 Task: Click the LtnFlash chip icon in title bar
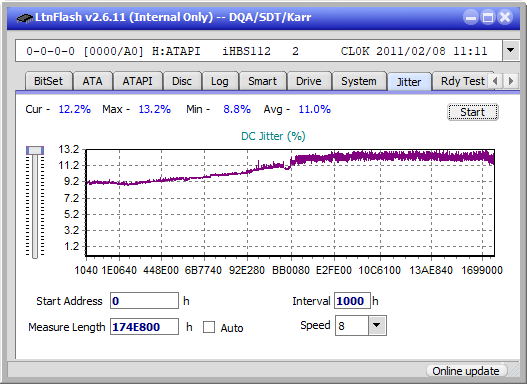click(25, 17)
